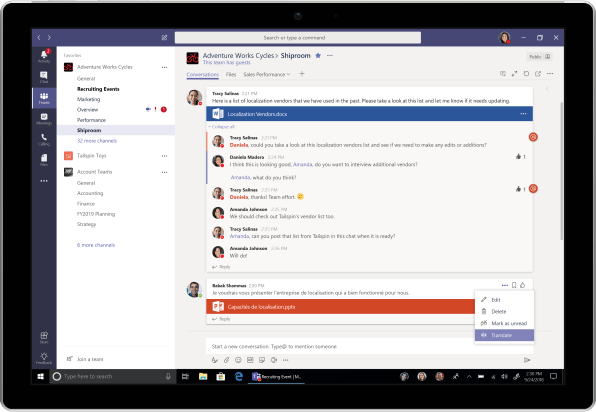Show more apps ellipsis in sidebar

point(44,181)
